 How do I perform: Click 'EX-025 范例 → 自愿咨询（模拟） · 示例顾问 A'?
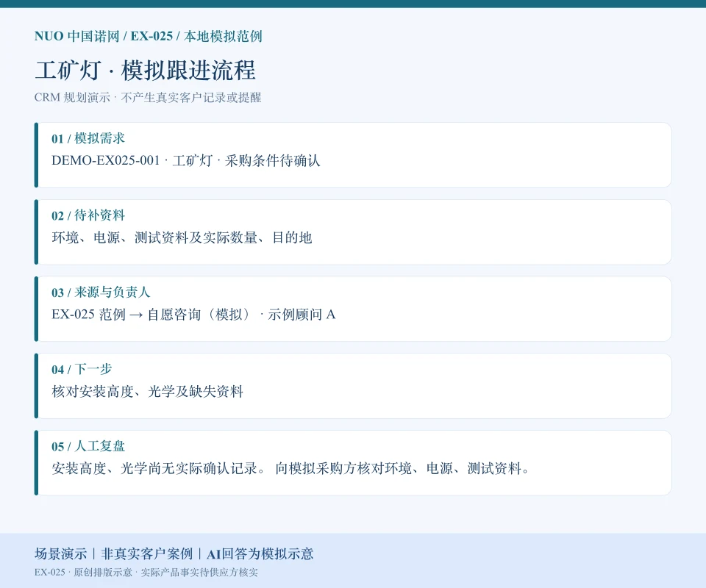point(193,315)
